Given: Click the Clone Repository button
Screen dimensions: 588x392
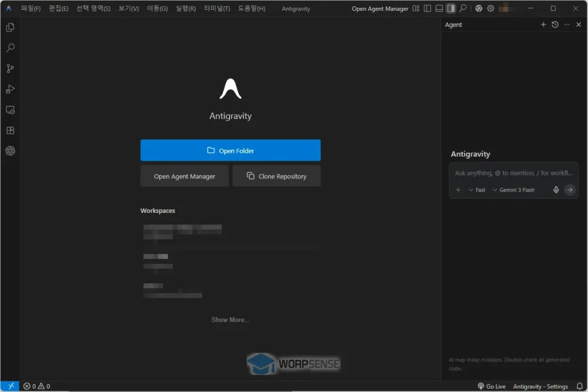Looking at the screenshot, I should point(277,176).
